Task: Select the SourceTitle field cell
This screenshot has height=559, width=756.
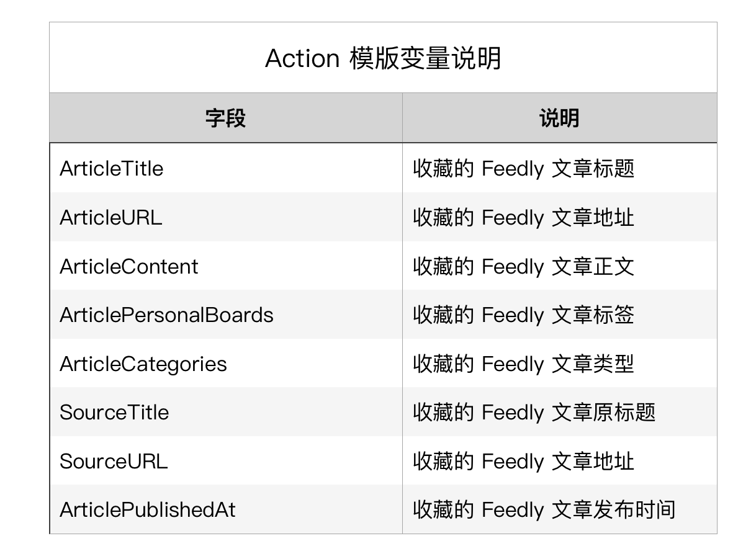Action: pos(114,413)
